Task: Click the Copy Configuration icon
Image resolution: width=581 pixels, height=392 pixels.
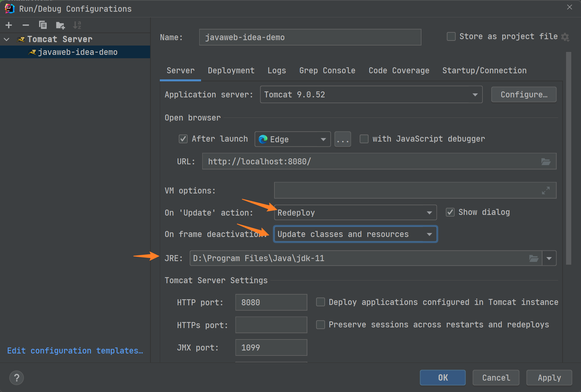Action: (43, 25)
